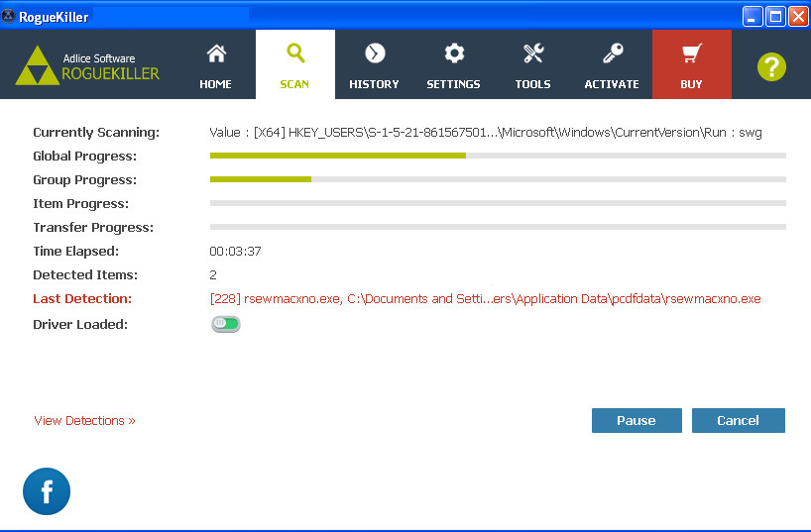
Task: Close the RogueKiller window
Action: point(798,17)
